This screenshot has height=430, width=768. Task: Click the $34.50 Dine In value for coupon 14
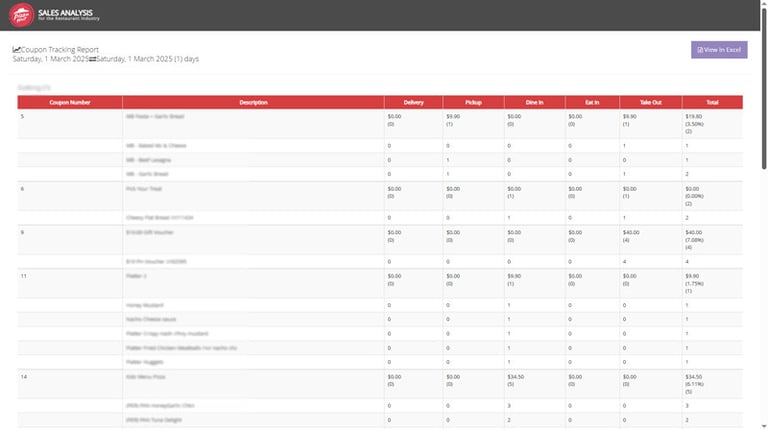point(534,384)
